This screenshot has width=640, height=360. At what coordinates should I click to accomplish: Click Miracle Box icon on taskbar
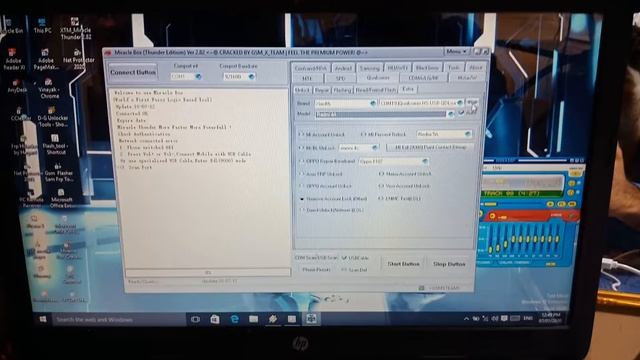(311, 319)
